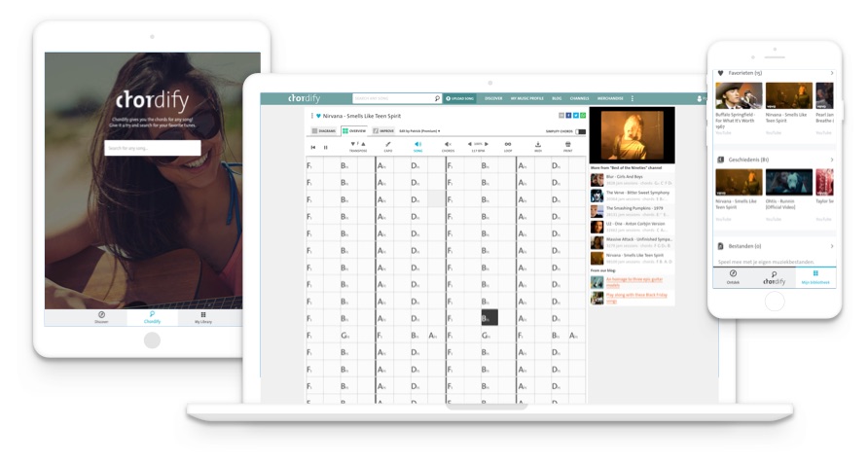Open Discover in laptop navigation
The height and width of the screenshot is (464, 868).
click(493, 98)
